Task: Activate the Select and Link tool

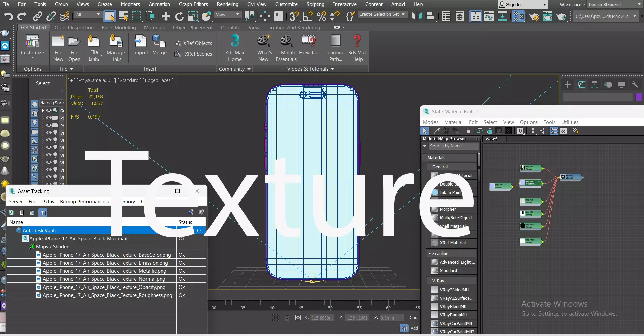Action: click(37, 16)
